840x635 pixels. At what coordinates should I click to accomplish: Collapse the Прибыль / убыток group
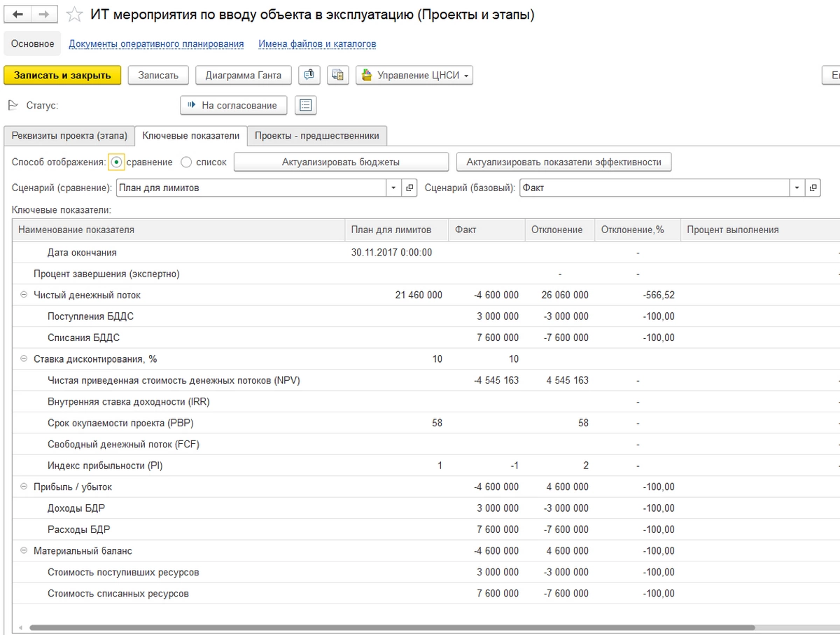click(24, 487)
